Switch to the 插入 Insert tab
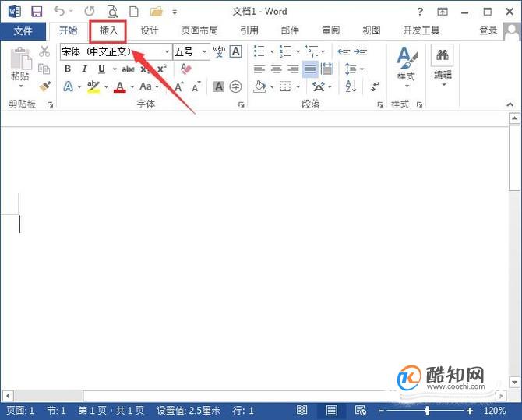Image resolution: width=522 pixels, height=420 pixels. pos(108,31)
